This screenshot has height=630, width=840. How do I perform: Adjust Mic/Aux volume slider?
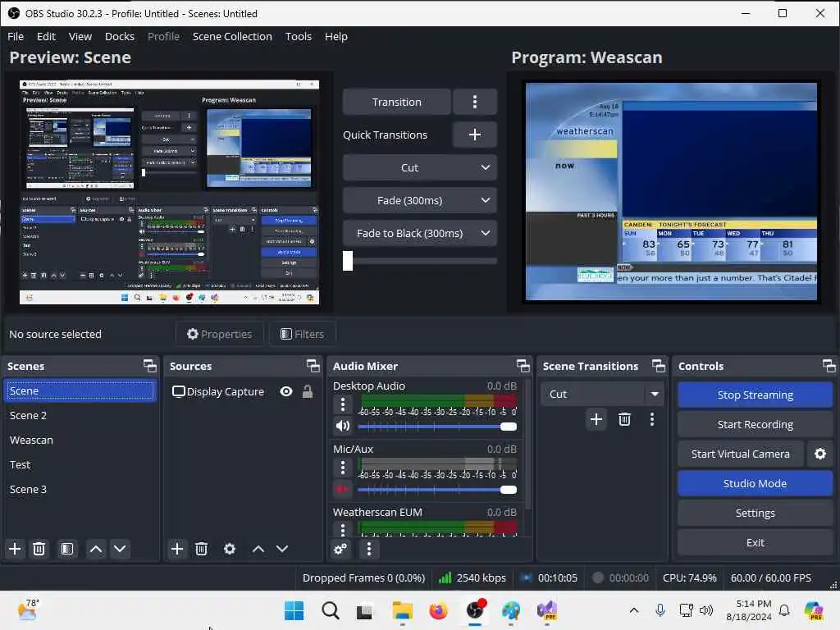point(509,490)
